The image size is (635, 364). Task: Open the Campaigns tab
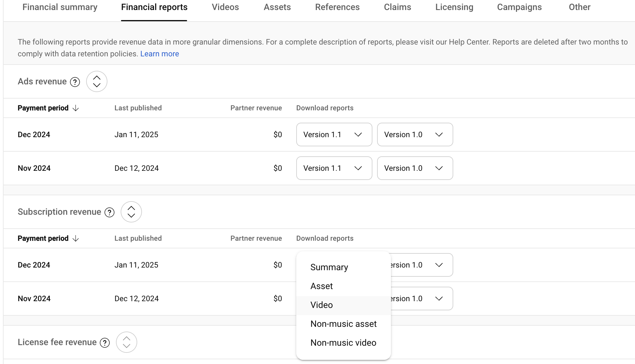click(519, 7)
